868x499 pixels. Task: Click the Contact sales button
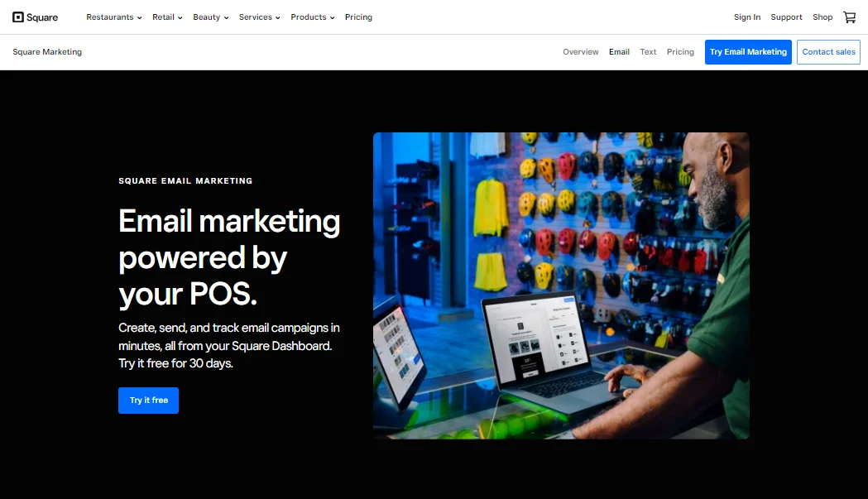point(828,52)
